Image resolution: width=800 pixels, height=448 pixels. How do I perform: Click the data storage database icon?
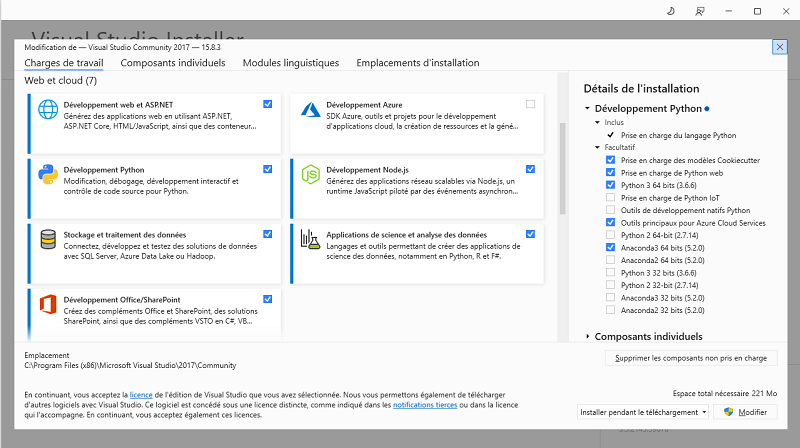coord(47,239)
